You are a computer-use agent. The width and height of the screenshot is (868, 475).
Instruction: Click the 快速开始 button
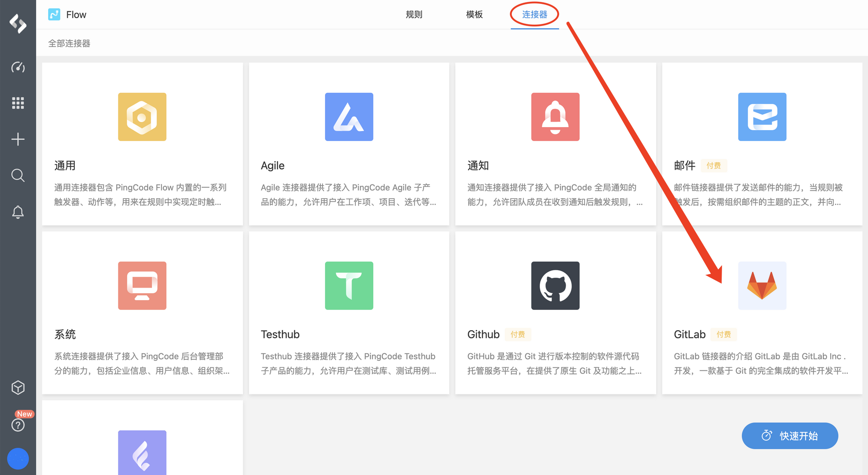(x=790, y=436)
